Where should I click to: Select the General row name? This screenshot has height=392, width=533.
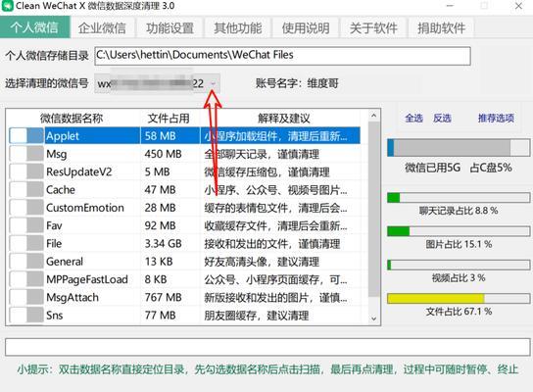click(x=65, y=262)
